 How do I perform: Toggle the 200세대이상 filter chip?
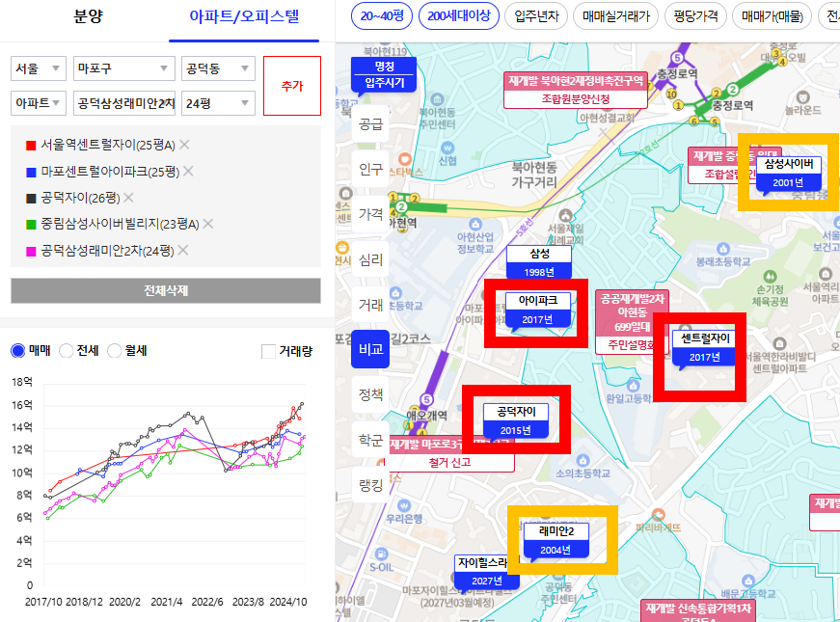458,16
